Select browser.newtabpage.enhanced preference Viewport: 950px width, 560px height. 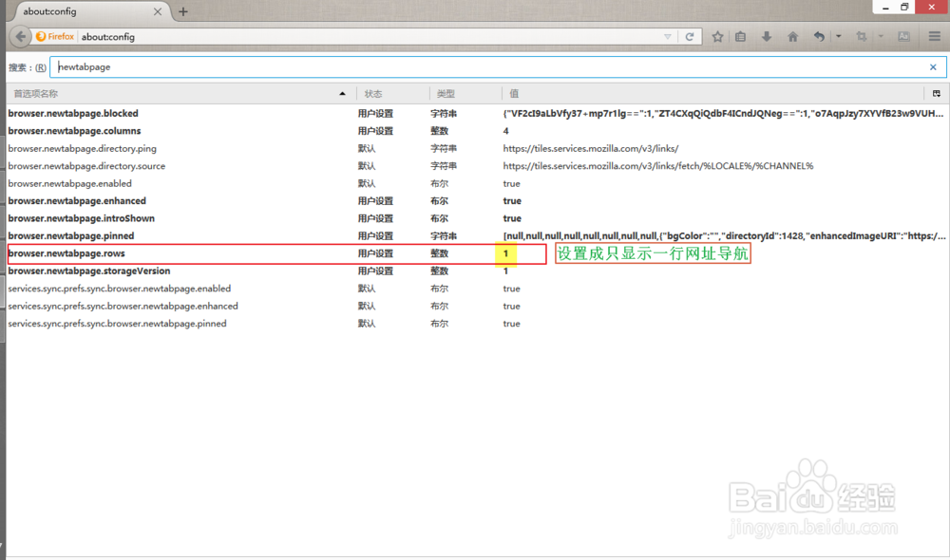[478, 201]
